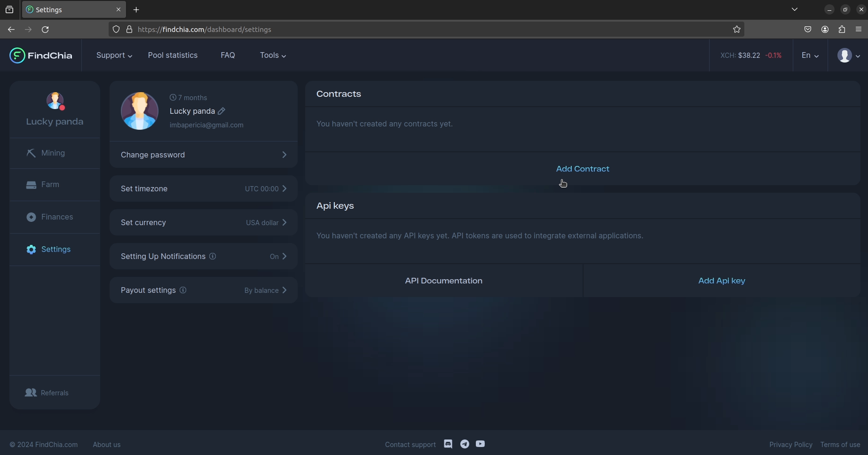
Task: Expand the Tools menu
Action: [273, 55]
